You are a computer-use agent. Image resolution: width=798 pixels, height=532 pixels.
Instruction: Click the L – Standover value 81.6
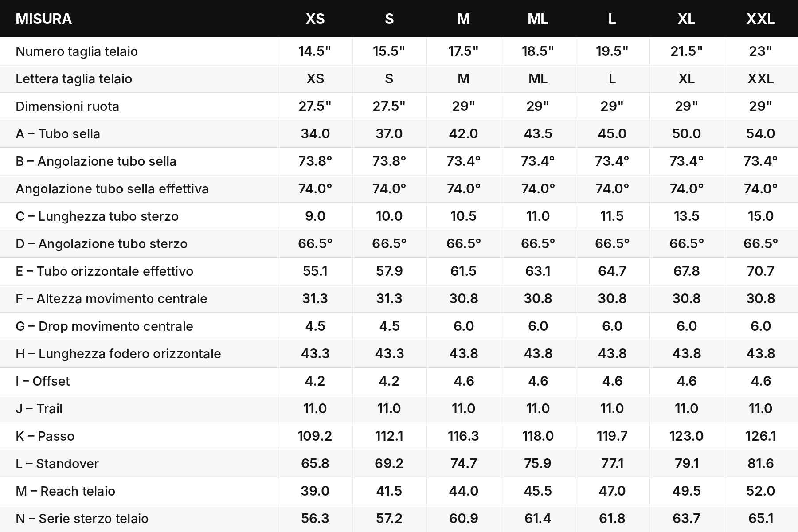click(761, 464)
